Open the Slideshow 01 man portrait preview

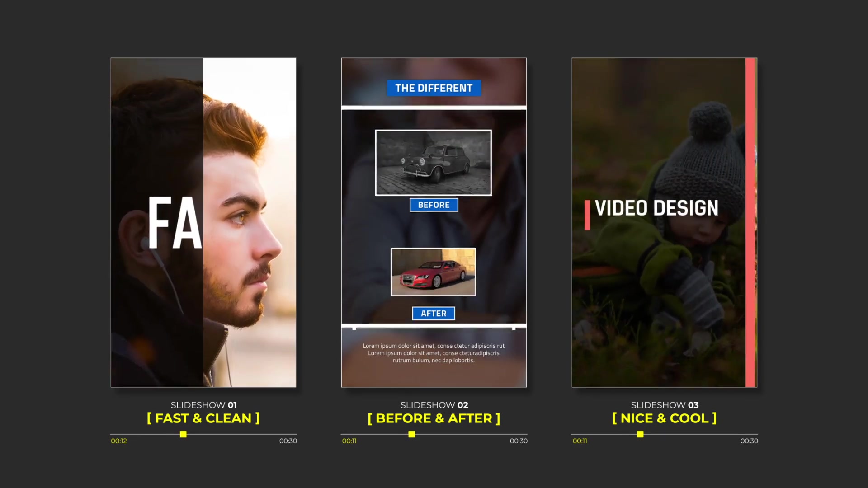tap(203, 222)
